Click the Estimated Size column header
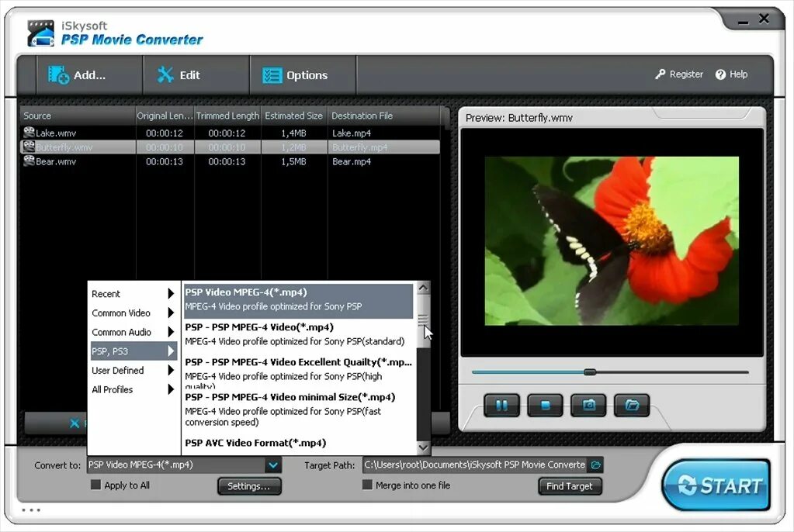The image size is (794, 532). tap(294, 116)
